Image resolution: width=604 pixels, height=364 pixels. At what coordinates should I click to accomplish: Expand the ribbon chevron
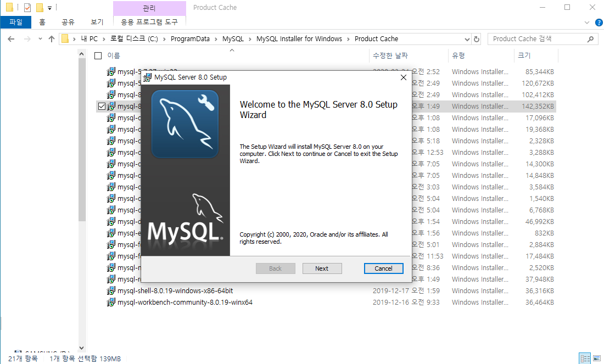point(586,23)
